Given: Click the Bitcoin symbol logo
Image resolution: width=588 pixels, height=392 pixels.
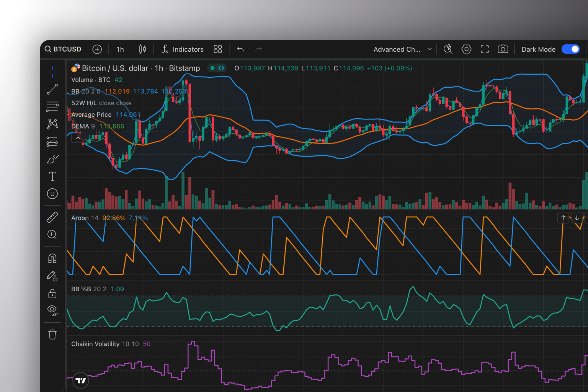Looking at the screenshot, I should coord(75,68).
